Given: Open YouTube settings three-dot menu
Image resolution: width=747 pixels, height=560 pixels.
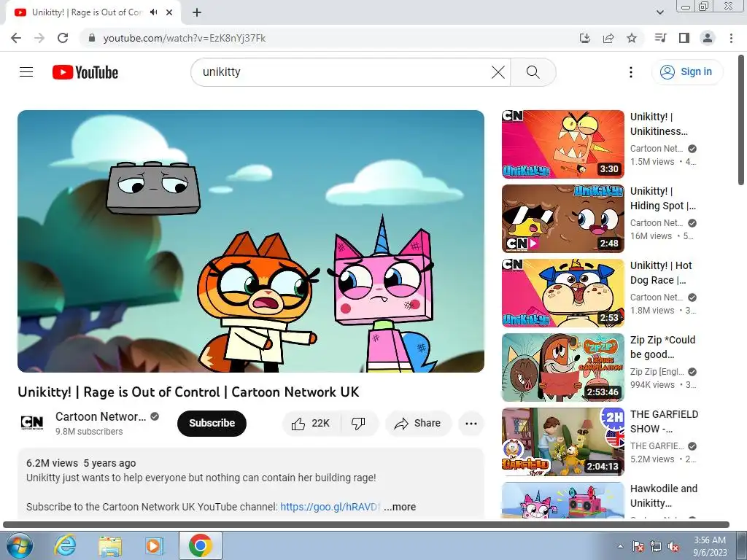Looking at the screenshot, I should tap(631, 72).
